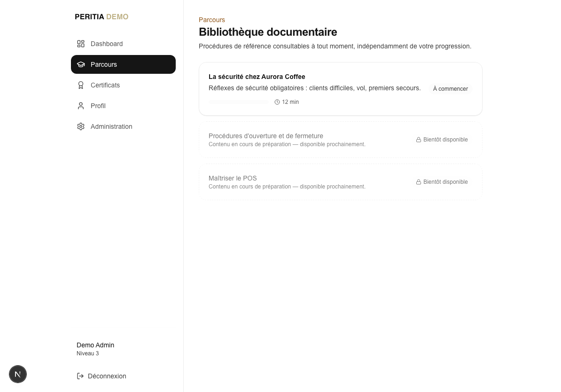Click the course progress bar
561x392 pixels.
click(x=238, y=102)
